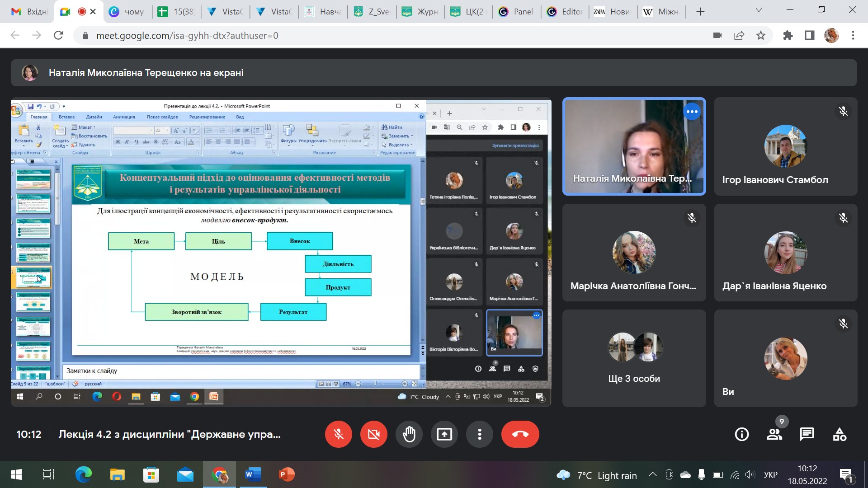Image resolution: width=868 pixels, height=488 pixels.
Task: Show everyone participants panel
Action: pyautogui.click(x=774, y=434)
